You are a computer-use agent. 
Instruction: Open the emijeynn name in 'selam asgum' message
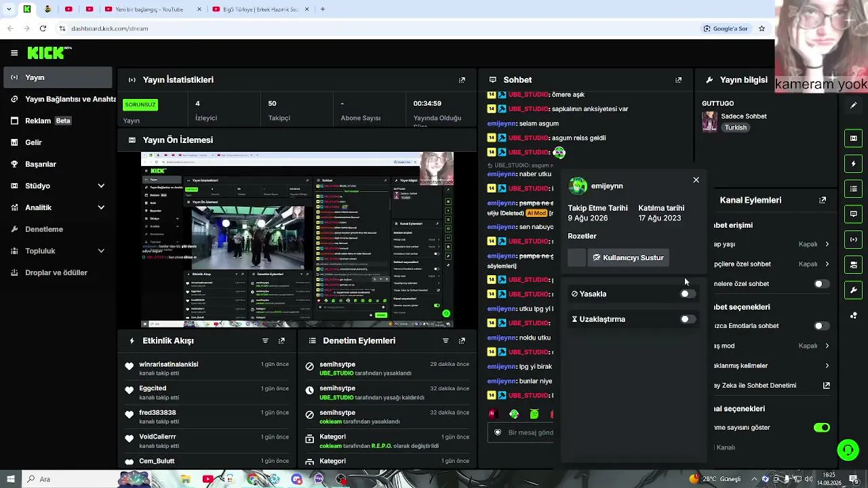click(502, 123)
